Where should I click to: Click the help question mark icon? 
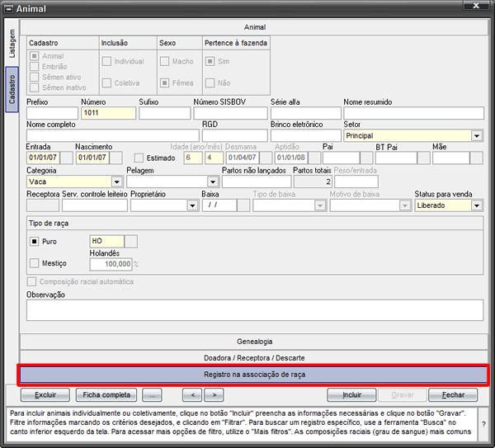pos(483,424)
